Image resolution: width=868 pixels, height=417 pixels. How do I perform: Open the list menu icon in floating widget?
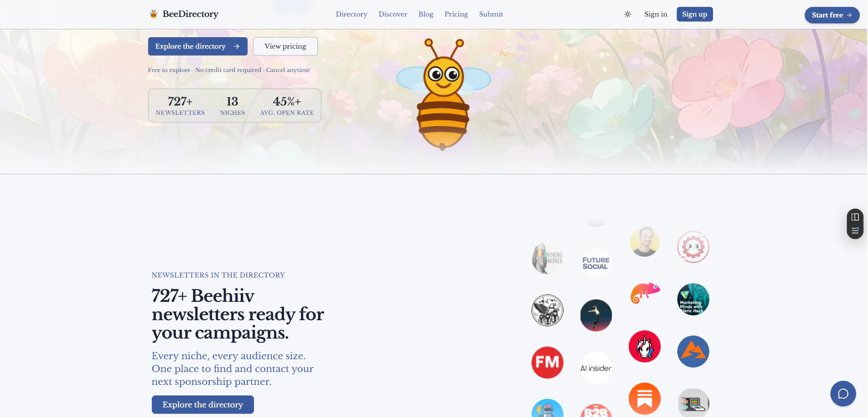855,230
